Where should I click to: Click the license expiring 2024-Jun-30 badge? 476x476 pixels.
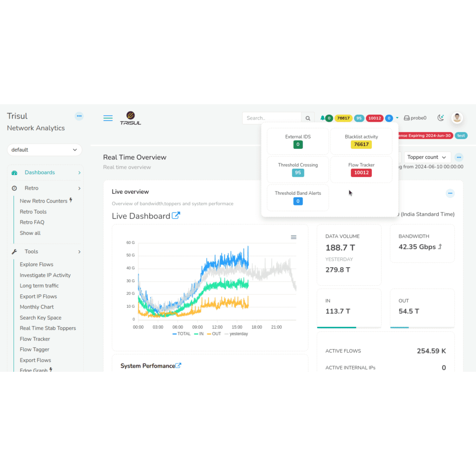(425, 136)
